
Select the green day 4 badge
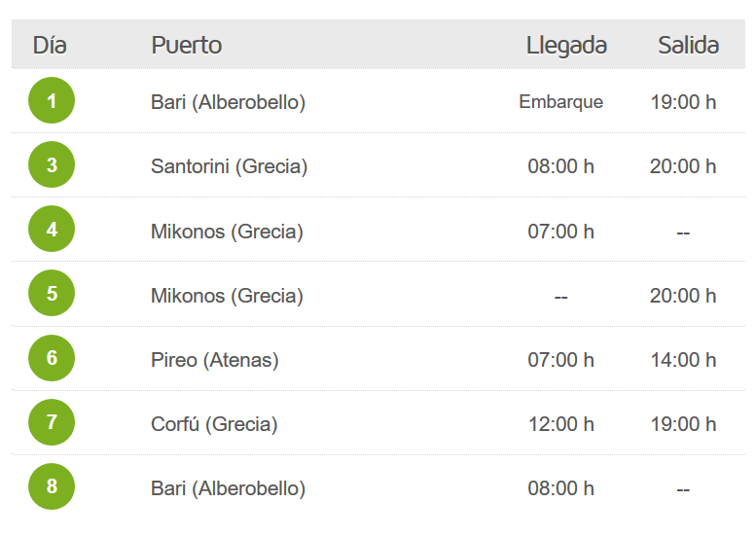coord(52,229)
